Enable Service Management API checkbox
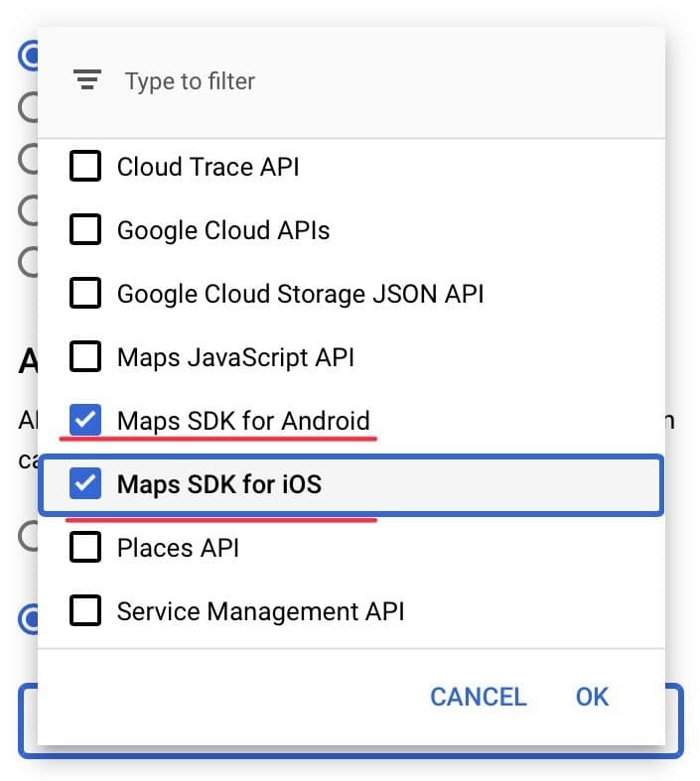 coord(86,611)
